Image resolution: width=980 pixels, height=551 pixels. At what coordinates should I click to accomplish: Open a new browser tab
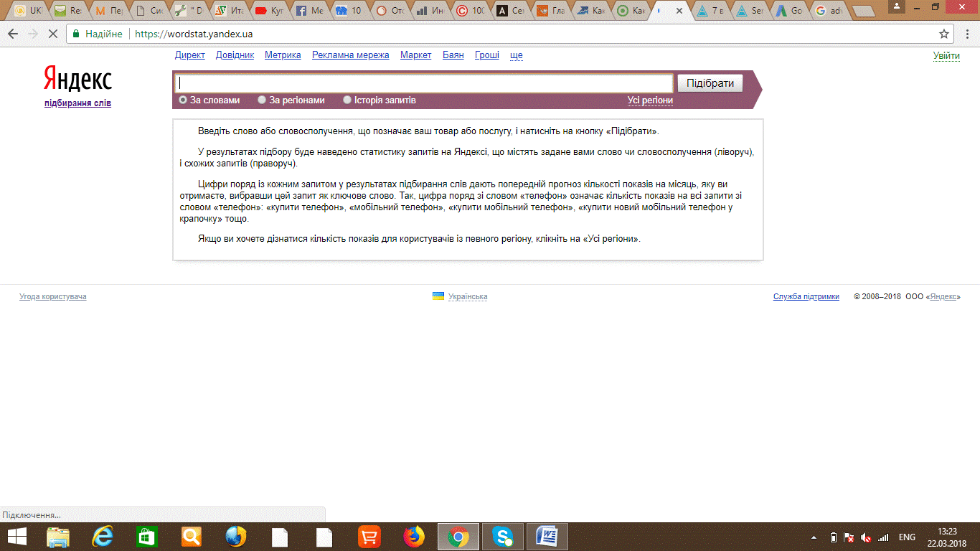tap(862, 11)
